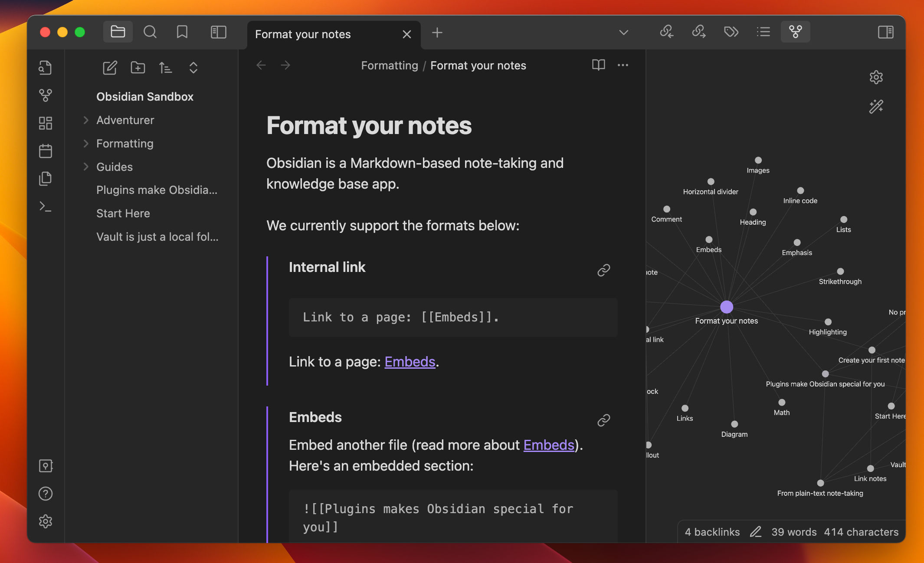Viewport: 924px width, 563px height.
Task: Click the 414 characters status count
Action: tap(861, 532)
